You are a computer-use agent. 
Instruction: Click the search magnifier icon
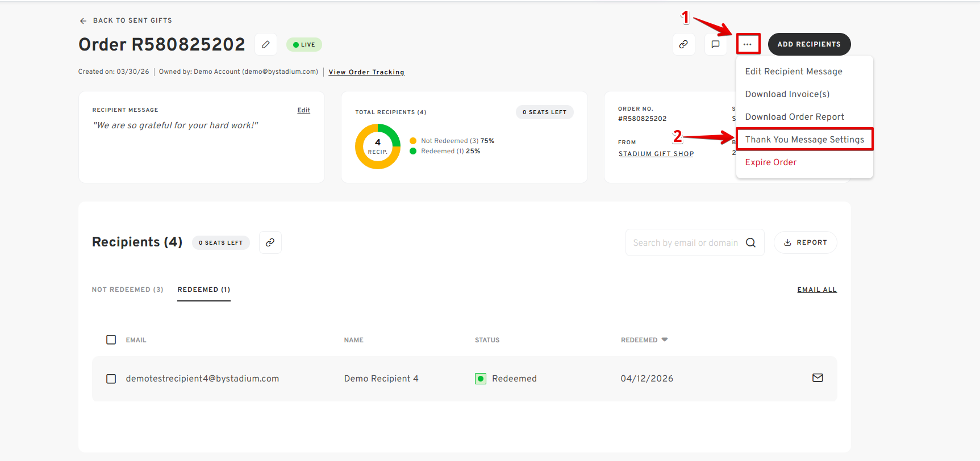(750, 243)
